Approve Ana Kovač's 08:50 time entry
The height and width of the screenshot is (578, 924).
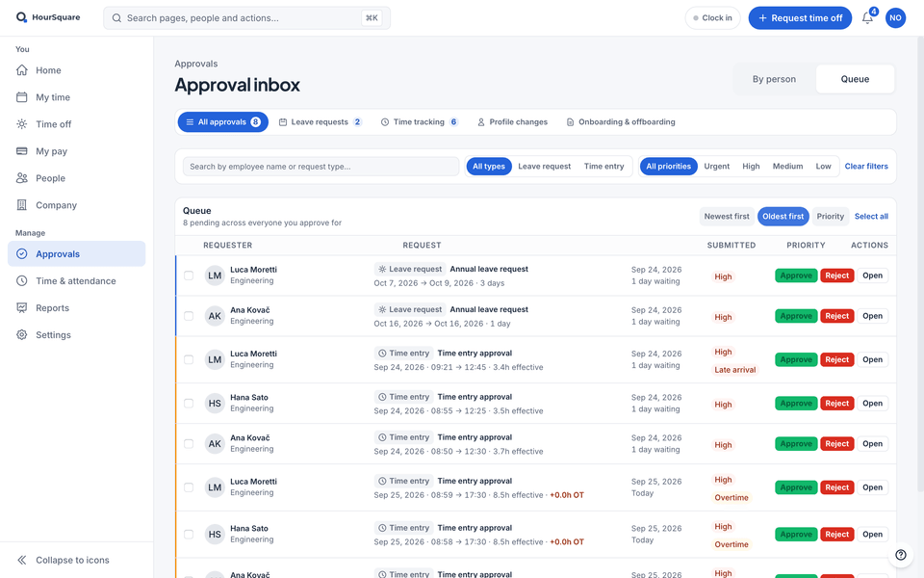click(796, 444)
